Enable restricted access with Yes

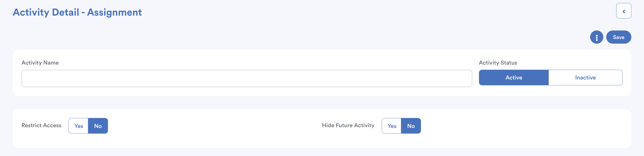(79, 126)
